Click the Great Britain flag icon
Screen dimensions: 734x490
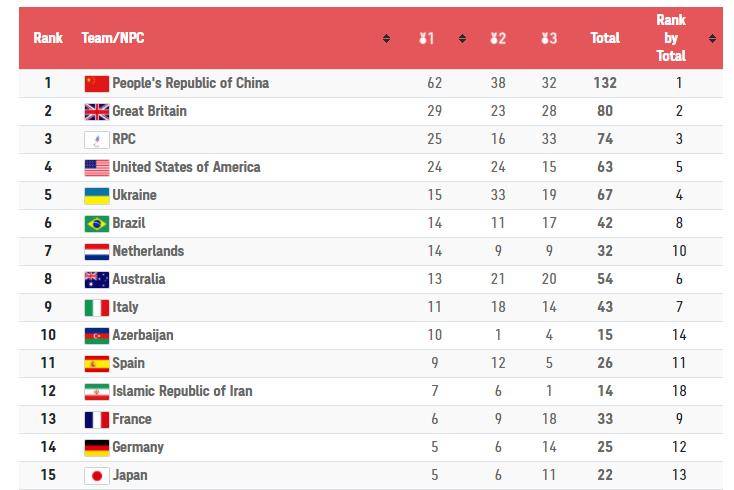[97, 112]
